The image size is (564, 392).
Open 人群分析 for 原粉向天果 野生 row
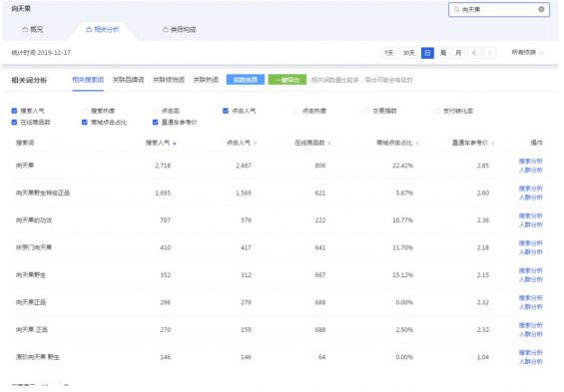point(530,361)
